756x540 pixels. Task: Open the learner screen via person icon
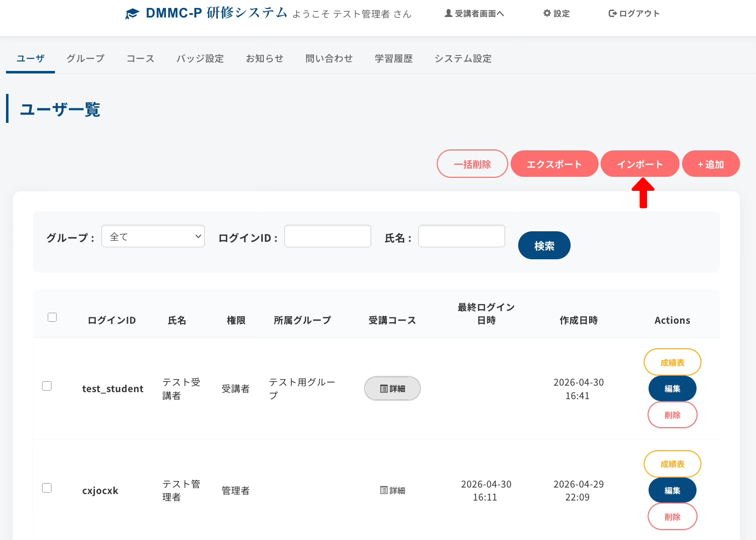[448, 13]
